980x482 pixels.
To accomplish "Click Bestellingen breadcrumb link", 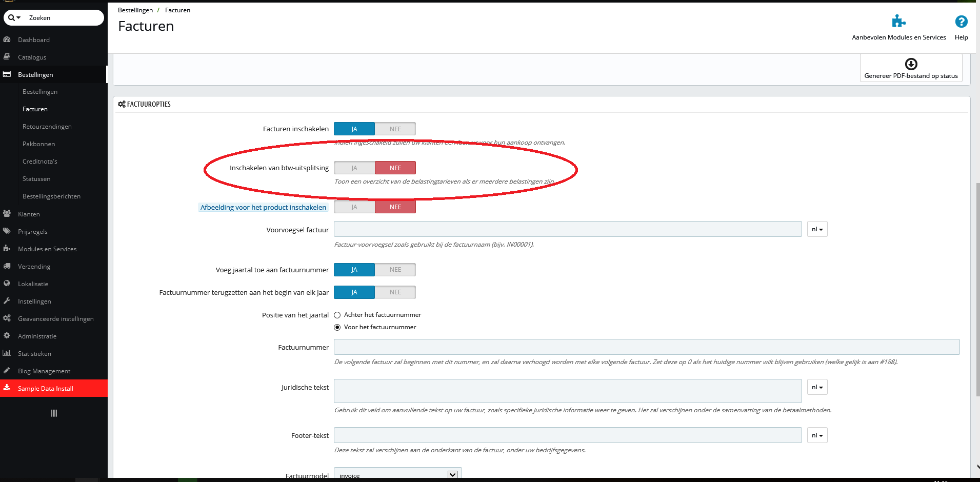I will coord(135,10).
